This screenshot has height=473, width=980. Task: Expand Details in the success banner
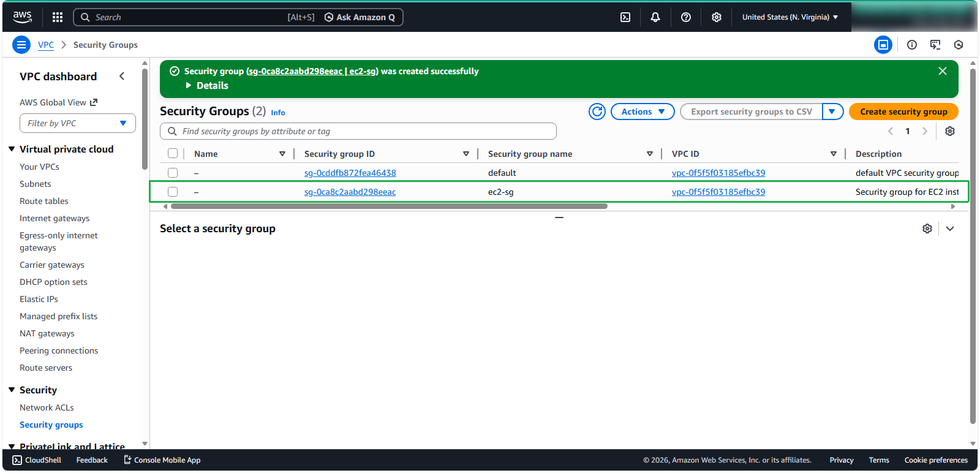point(207,86)
